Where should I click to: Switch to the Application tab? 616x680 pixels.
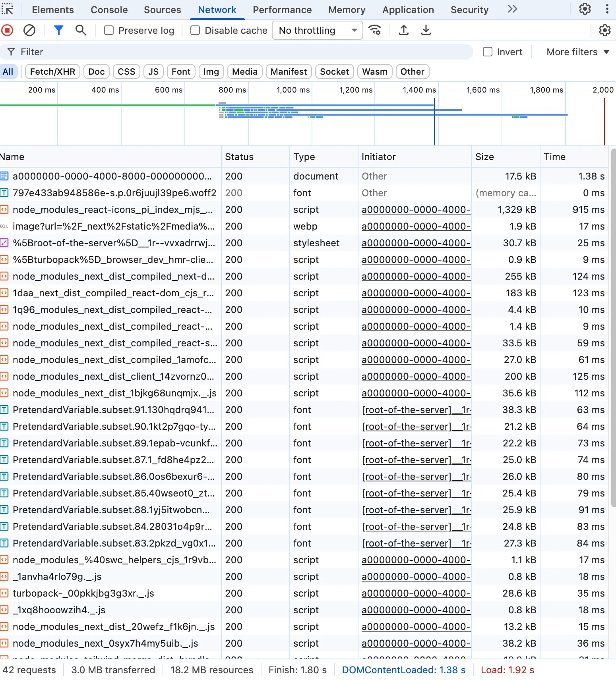[x=408, y=10]
